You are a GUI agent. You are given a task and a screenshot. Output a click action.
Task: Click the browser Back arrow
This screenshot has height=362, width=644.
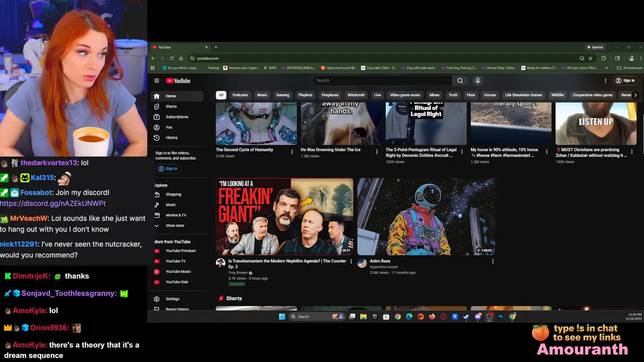(x=153, y=58)
